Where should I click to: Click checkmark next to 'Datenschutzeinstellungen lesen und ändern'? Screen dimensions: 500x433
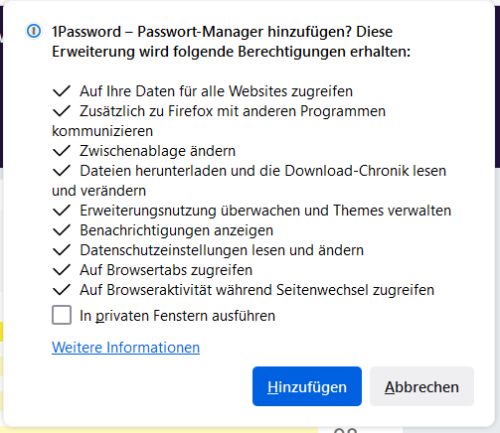pyautogui.click(x=61, y=250)
